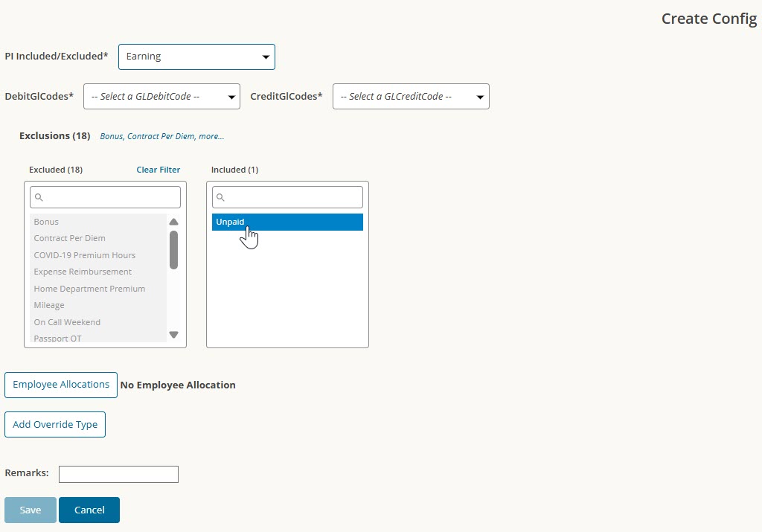Image resolution: width=762 pixels, height=532 pixels.
Task: Click the magnifier icon in Included search
Action: click(x=220, y=197)
